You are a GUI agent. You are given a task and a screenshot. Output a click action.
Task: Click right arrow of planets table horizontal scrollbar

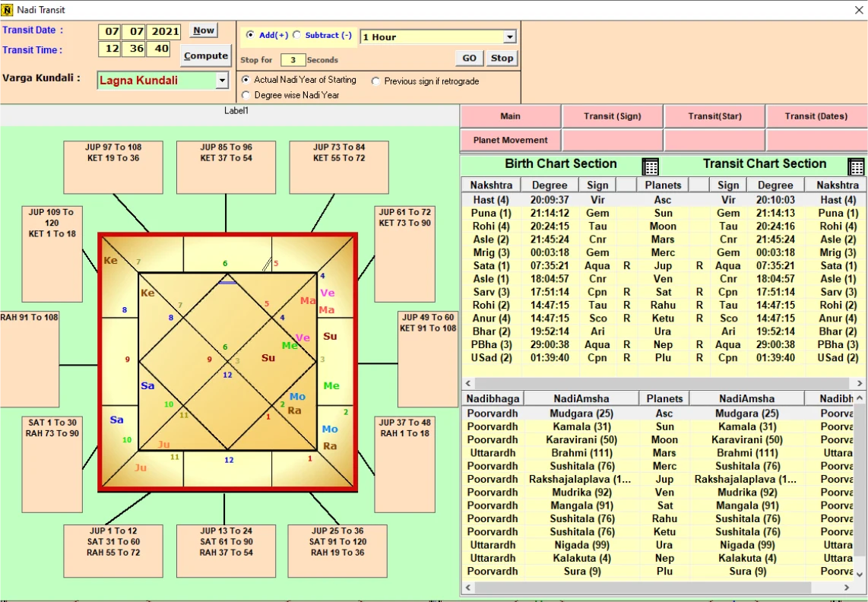[x=859, y=383]
